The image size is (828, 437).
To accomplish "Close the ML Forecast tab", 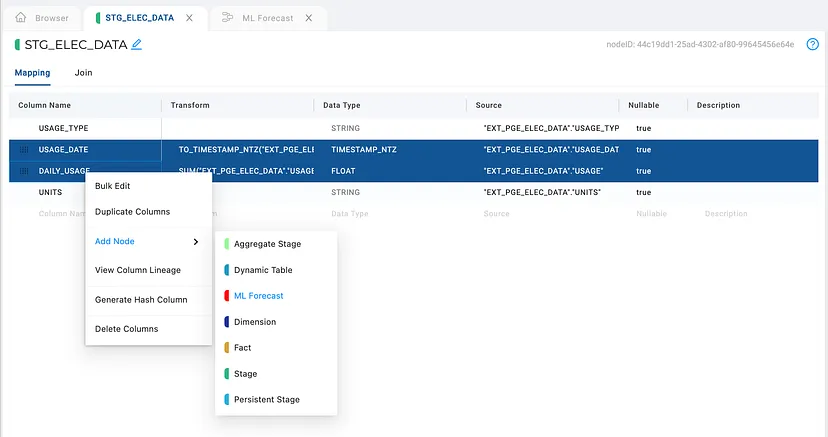I will pyautogui.click(x=309, y=18).
